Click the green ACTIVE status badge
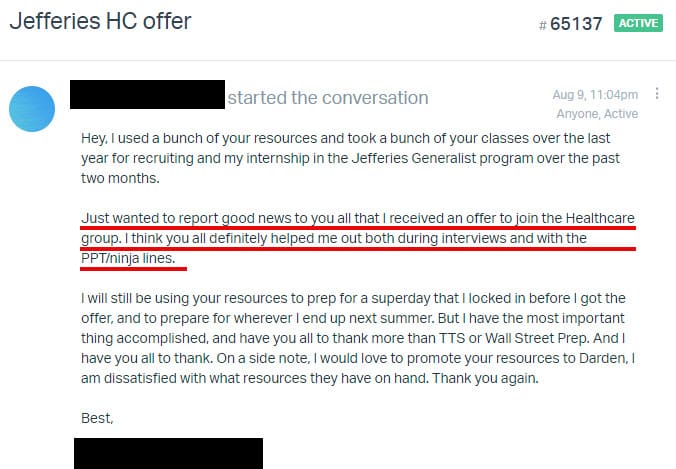 tap(639, 22)
